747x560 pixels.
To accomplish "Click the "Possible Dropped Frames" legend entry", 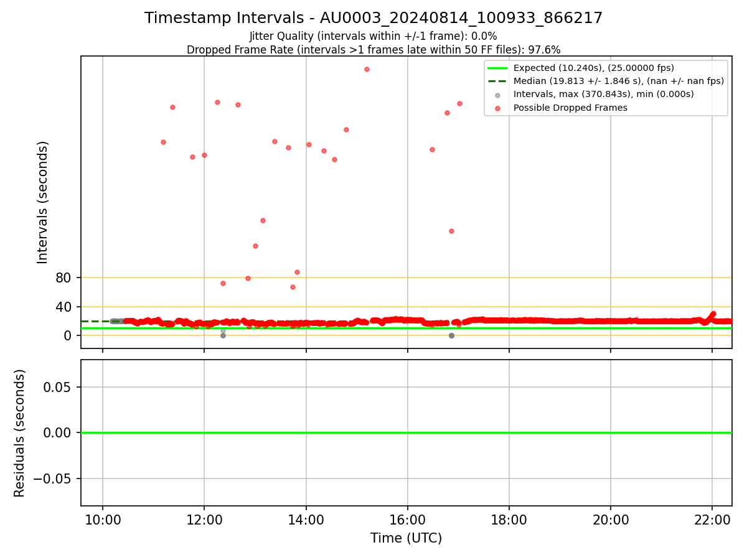I will click(x=570, y=108).
